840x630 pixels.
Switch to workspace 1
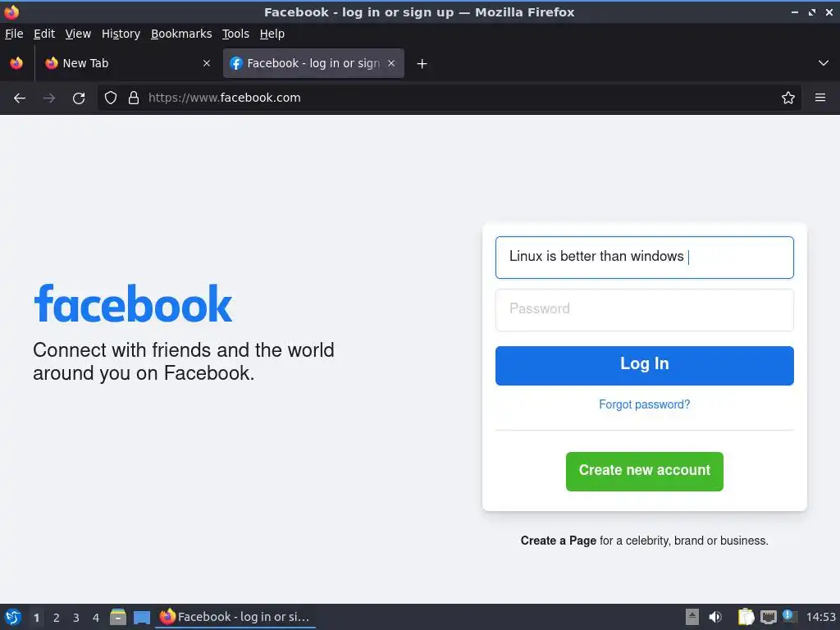click(36, 618)
